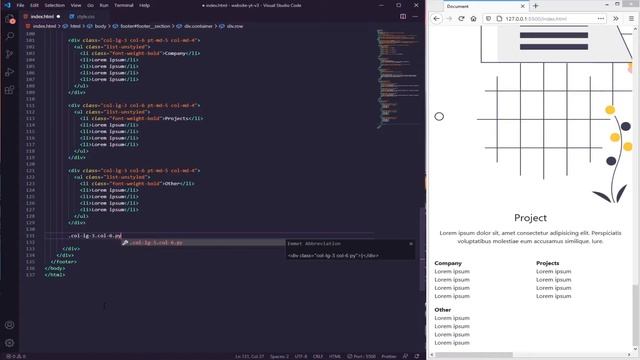
Task: Click the Live Server Port: 5500 item
Action: [x=362, y=356]
